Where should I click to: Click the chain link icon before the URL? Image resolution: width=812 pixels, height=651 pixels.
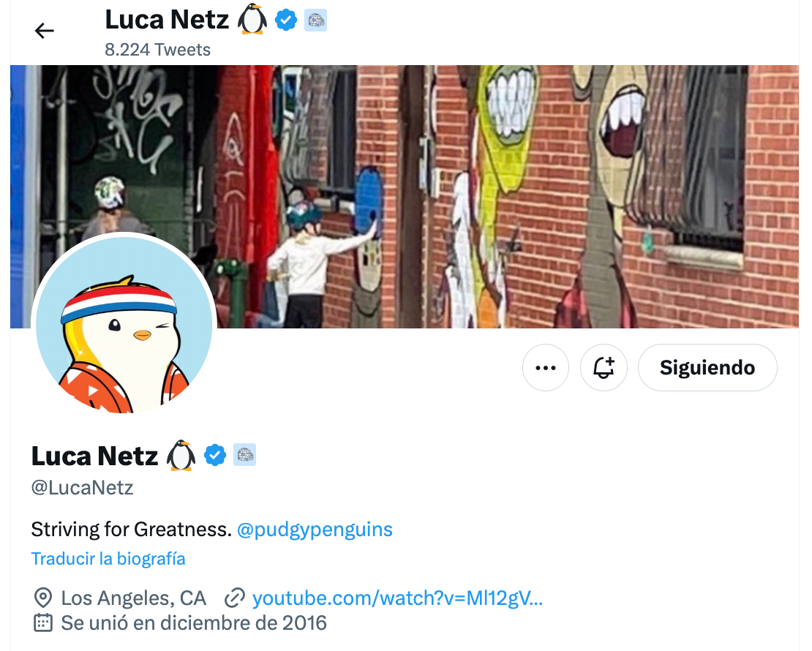[x=234, y=598]
